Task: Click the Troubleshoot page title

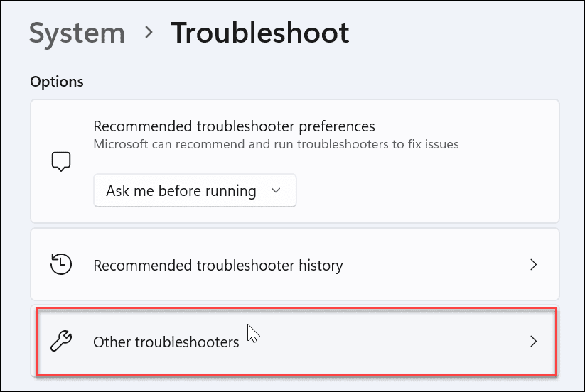Action: coord(259,33)
